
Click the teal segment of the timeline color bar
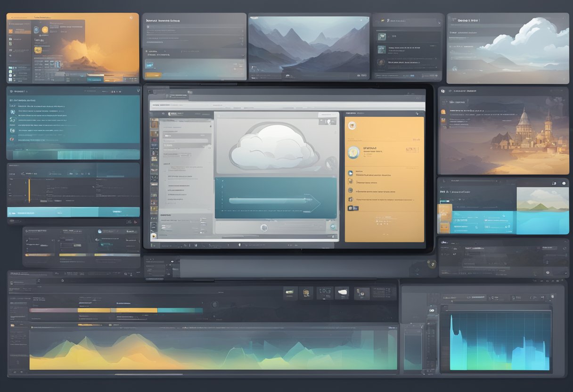tap(180, 310)
